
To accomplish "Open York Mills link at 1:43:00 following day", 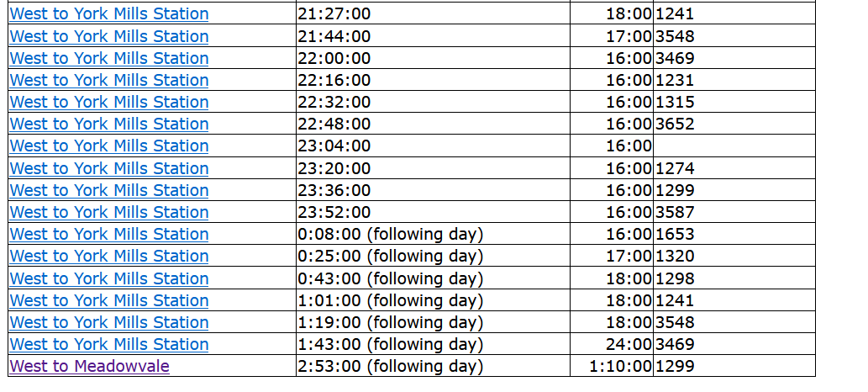I will tap(108, 344).
